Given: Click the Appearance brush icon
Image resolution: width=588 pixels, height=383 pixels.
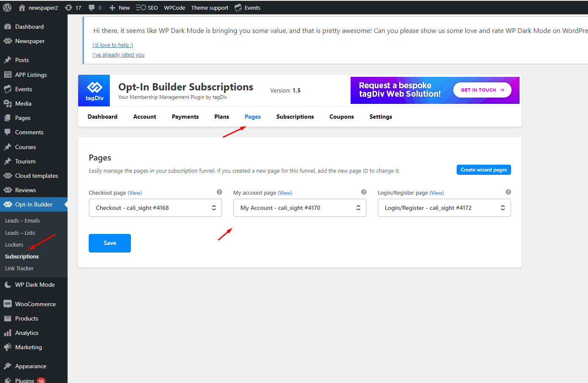Looking at the screenshot, I should (8, 366).
